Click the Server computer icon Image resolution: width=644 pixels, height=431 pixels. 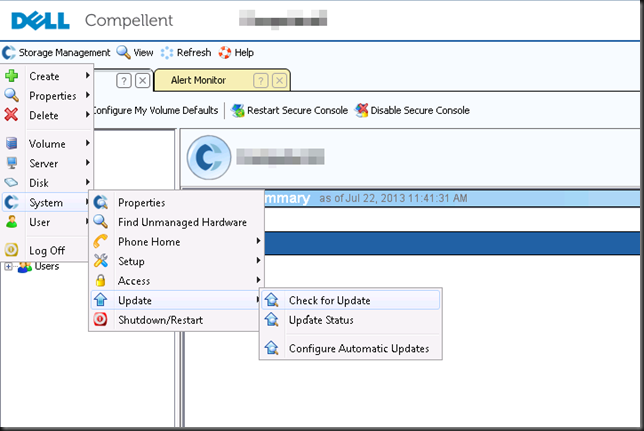tap(12, 163)
